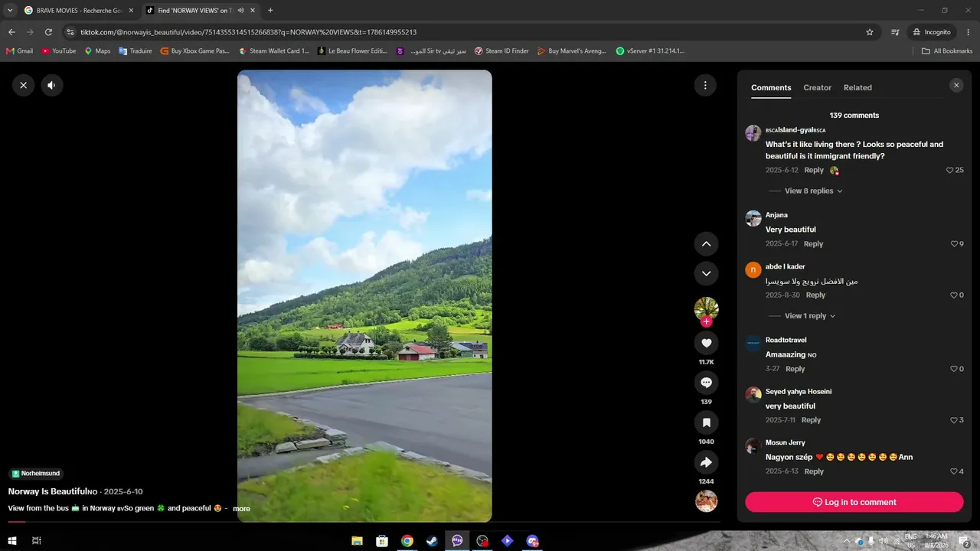
Task: Bookmark the video to favorites
Action: 706,422
